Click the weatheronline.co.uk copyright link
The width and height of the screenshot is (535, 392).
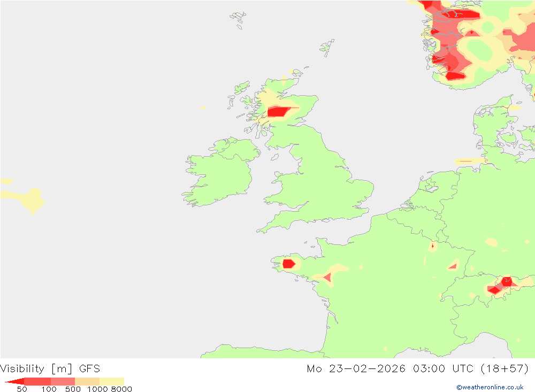tap(490, 387)
